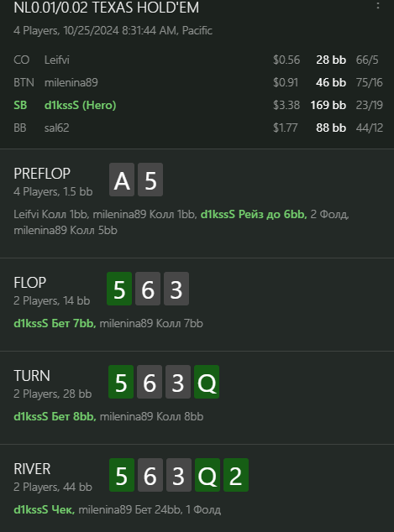Select the sal62 player name
The image size is (394, 532).
[x=57, y=128]
